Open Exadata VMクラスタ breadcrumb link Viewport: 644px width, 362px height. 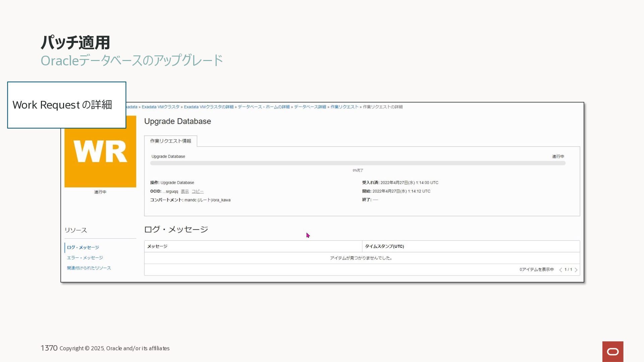coord(160,107)
